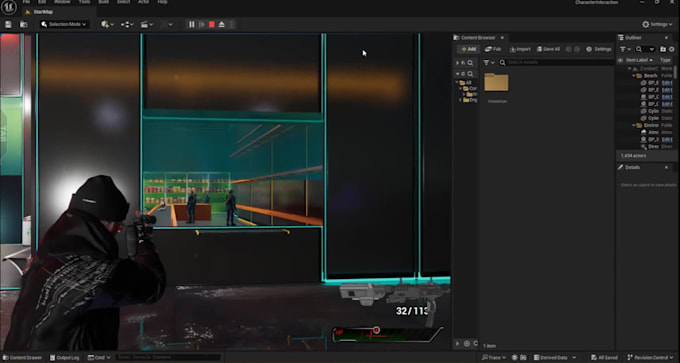Click the Type column header in Outliner
This screenshot has height=363, width=680.
coord(665,60)
